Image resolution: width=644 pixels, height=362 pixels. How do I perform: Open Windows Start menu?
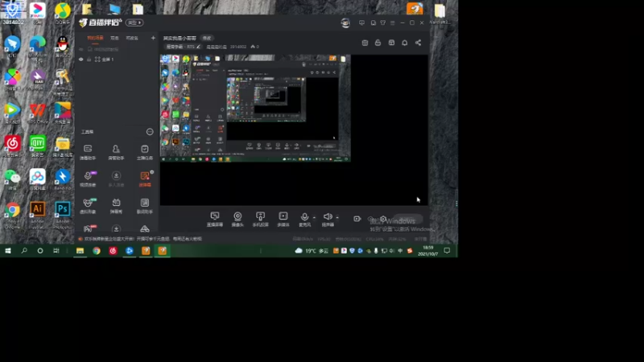[8, 251]
